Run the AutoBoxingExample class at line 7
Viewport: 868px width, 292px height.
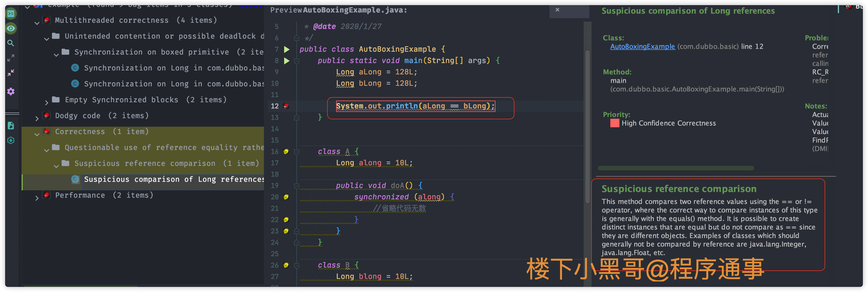[x=287, y=49]
